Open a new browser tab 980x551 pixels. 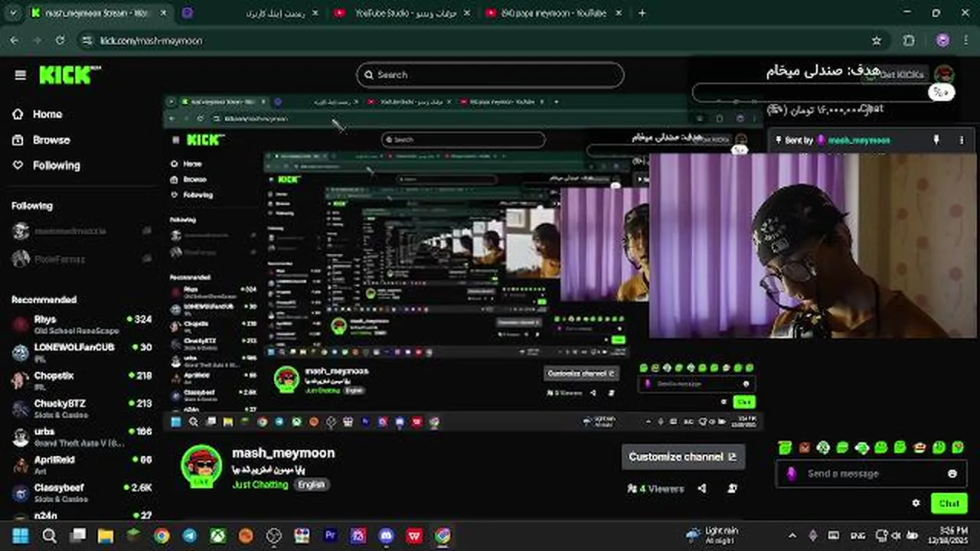642,13
